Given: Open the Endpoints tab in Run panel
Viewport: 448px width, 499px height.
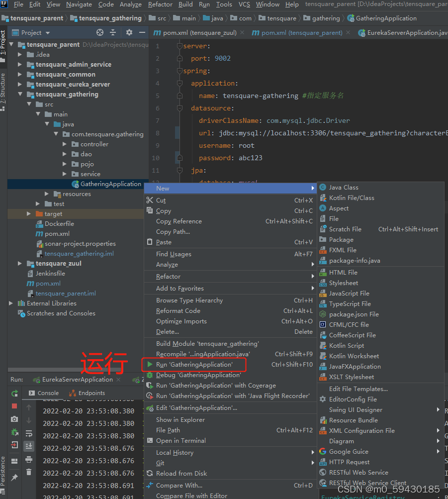Looking at the screenshot, I should pos(87,393).
